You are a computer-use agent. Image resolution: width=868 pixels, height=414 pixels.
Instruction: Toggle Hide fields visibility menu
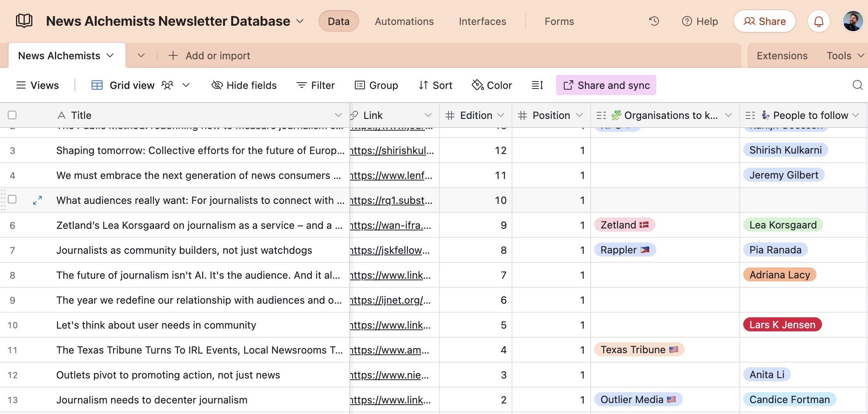pos(244,85)
